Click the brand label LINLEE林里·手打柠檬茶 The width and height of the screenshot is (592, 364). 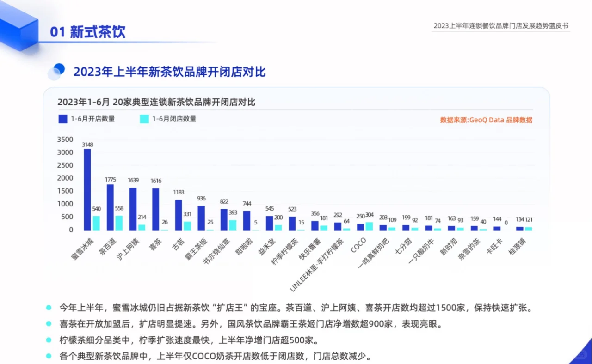[x=317, y=264]
